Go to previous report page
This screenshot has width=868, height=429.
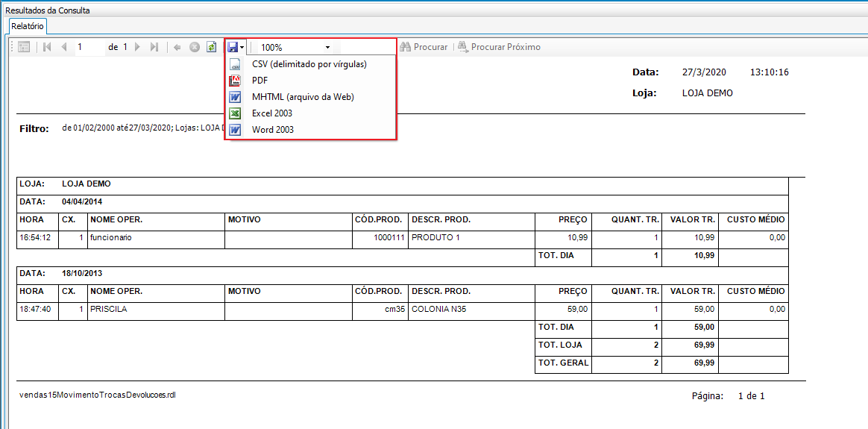[64, 48]
